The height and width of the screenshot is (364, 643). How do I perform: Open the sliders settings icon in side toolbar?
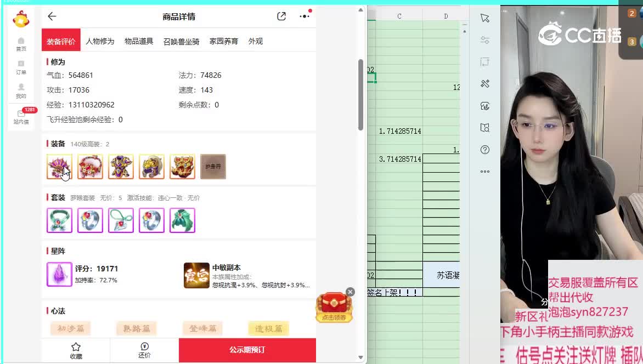point(484,40)
